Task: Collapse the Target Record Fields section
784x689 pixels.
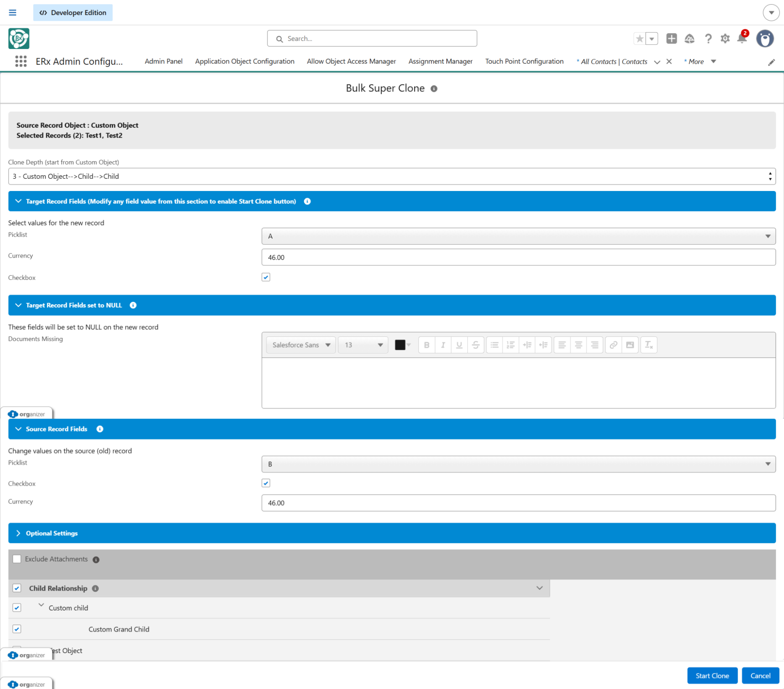Action: (x=18, y=201)
